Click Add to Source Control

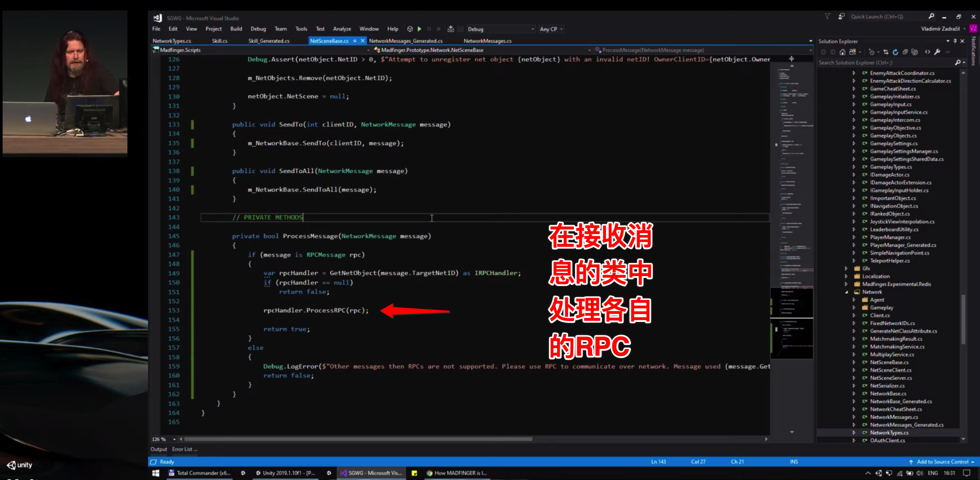(x=942, y=462)
